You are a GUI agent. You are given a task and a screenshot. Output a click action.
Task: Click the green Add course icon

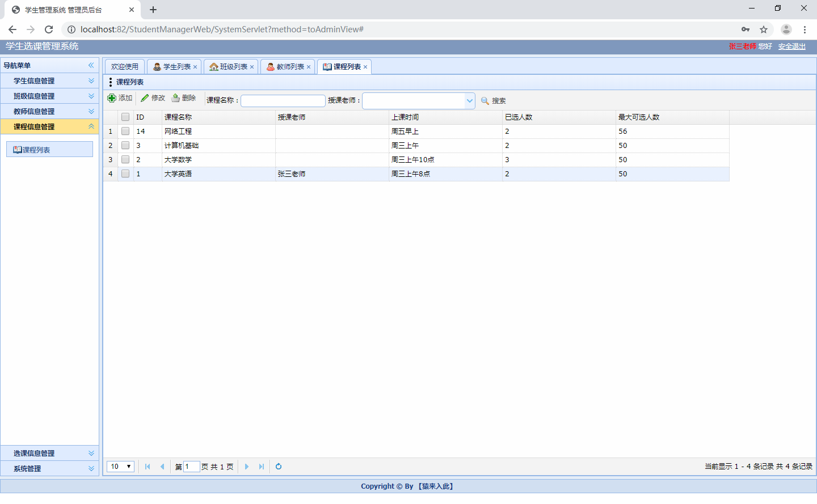click(x=112, y=98)
